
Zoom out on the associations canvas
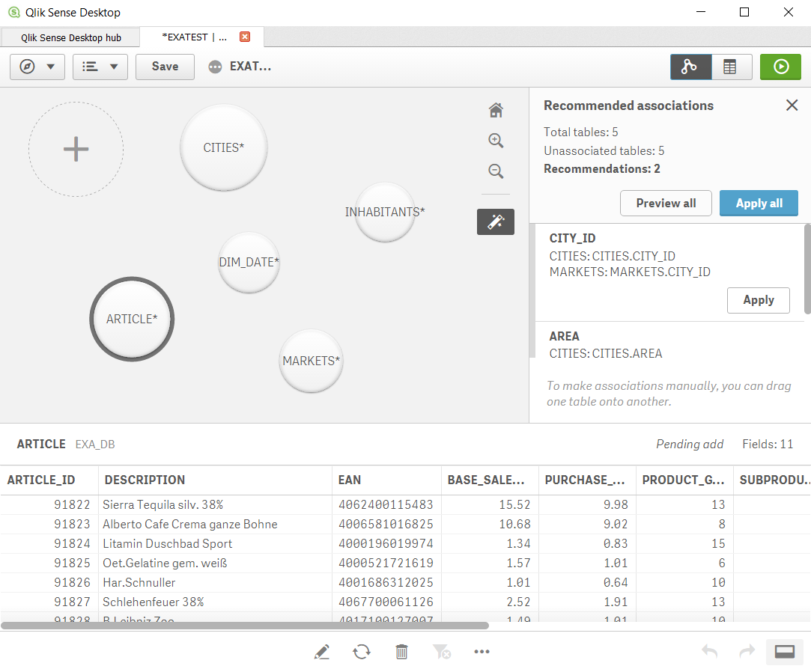tap(495, 171)
